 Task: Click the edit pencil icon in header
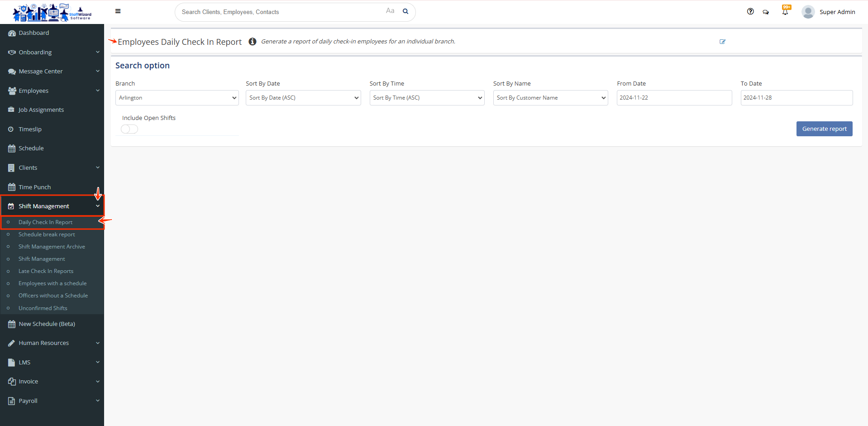[x=722, y=42]
